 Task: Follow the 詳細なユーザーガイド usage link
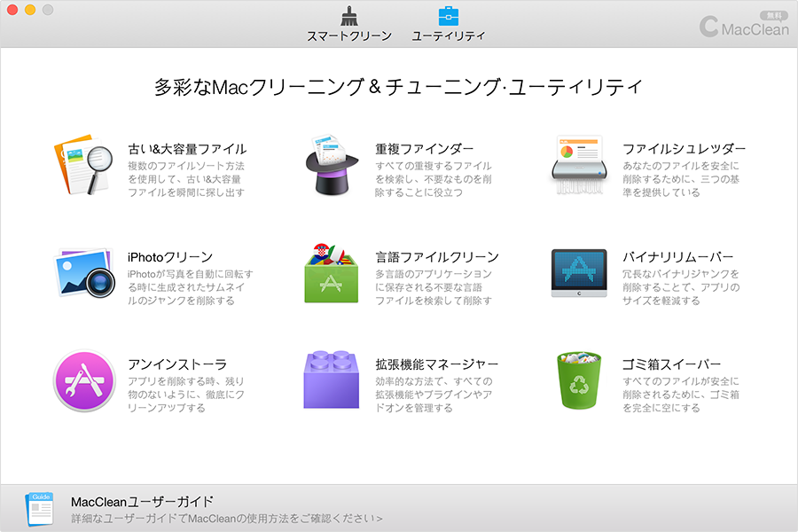tap(226, 519)
